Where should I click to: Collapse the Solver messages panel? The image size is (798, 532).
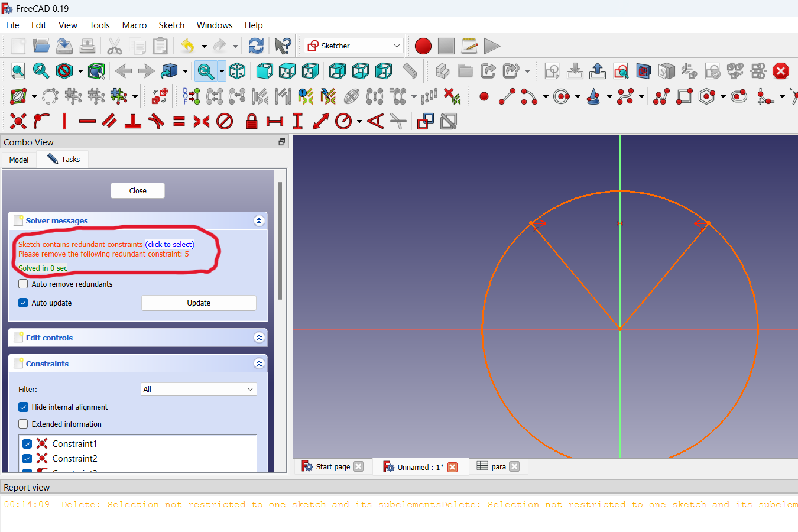(259, 220)
